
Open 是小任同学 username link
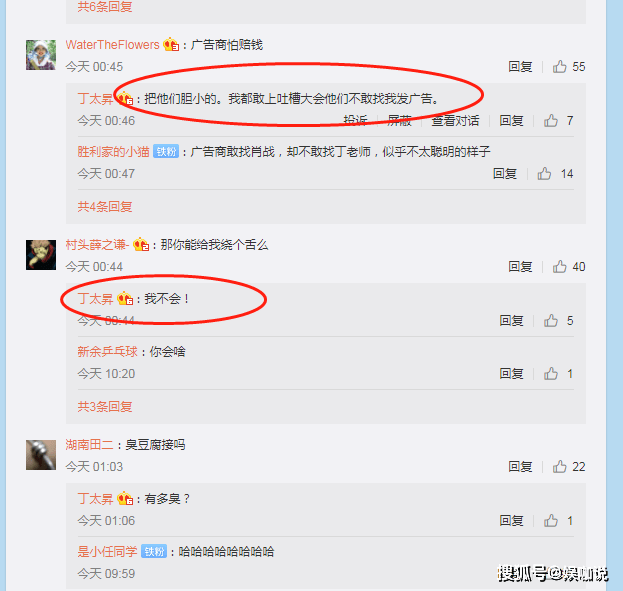click(x=107, y=552)
